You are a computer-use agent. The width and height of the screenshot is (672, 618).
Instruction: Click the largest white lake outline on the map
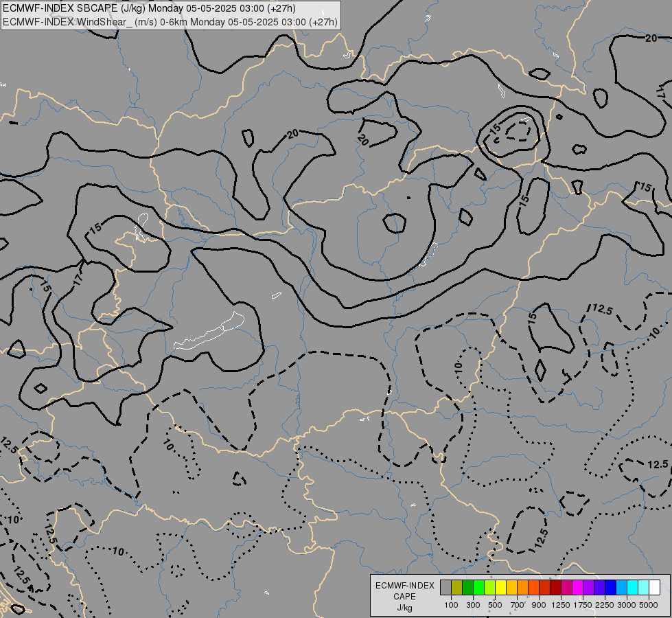click(x=209, y=331)
